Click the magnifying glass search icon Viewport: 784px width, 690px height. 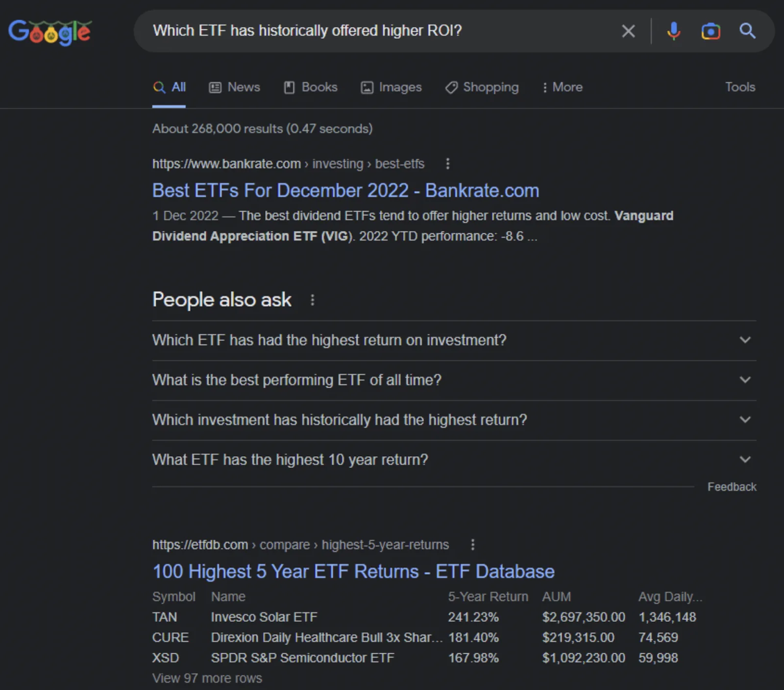pos(747,31)
